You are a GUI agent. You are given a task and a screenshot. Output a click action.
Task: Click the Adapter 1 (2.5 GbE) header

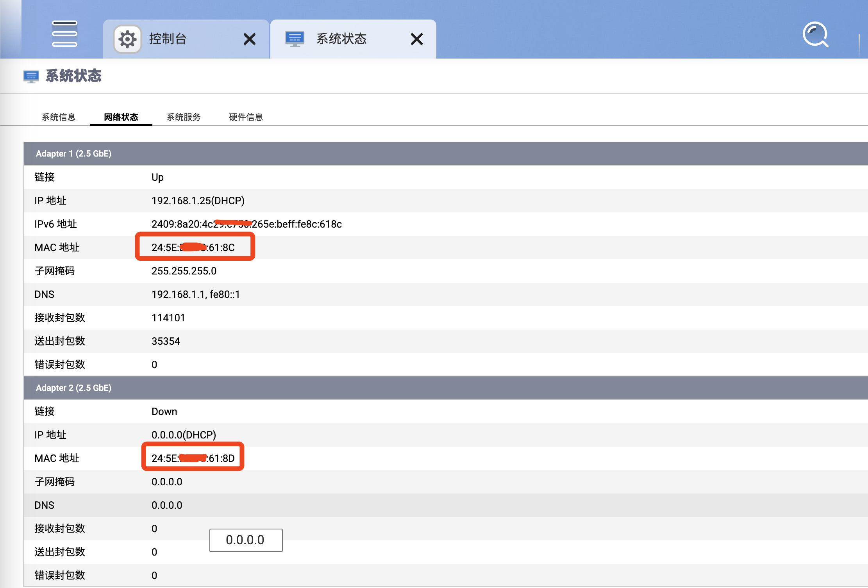(x=73, y=153)
